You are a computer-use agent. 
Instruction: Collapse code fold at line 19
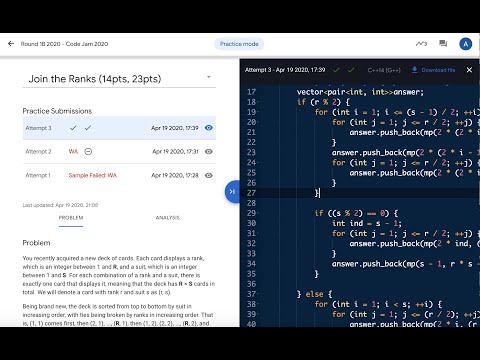coord(258,112)
